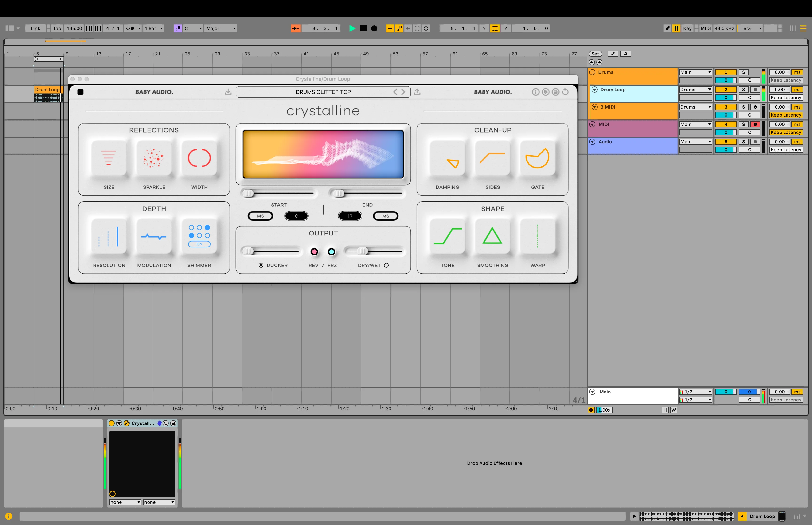Screen dimensions: 812x525
Task: Click the Sides knob in Clean-Up
Action: coord(493,158)
